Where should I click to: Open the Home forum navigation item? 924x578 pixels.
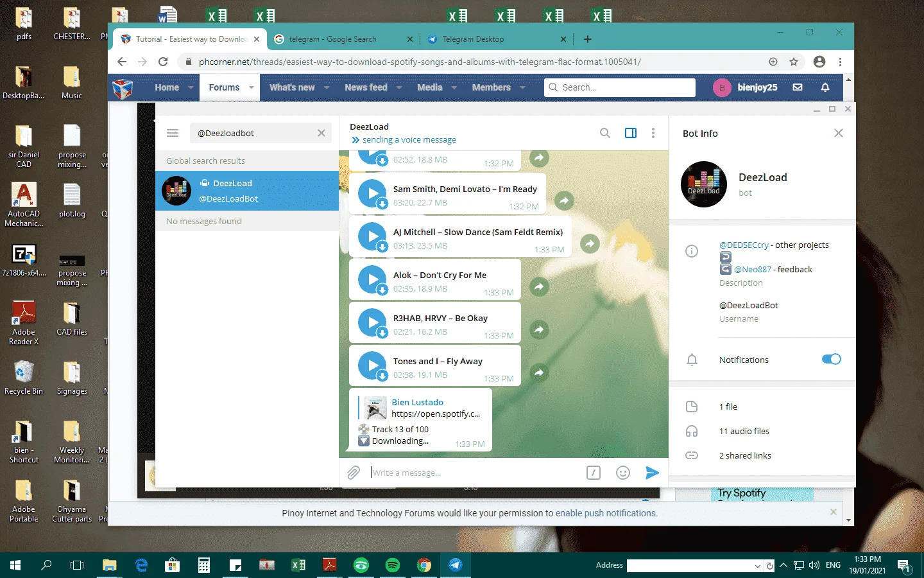pyautogui.click(x=167, y=87)
